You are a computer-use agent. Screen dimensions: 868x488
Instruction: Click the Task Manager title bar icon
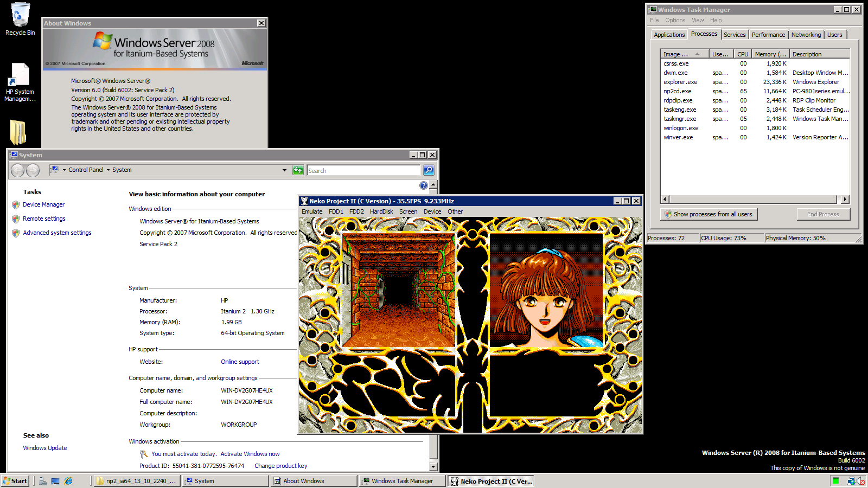(653, 10)
